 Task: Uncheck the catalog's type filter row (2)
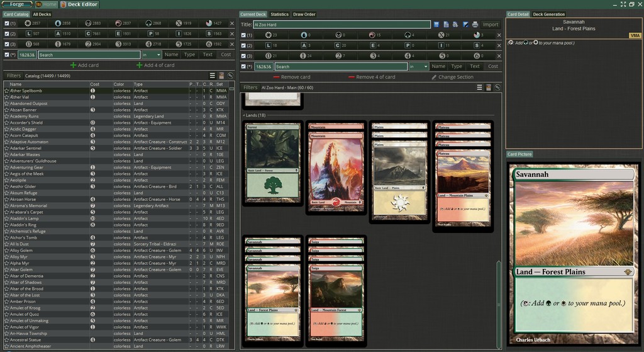click(7, 33)
